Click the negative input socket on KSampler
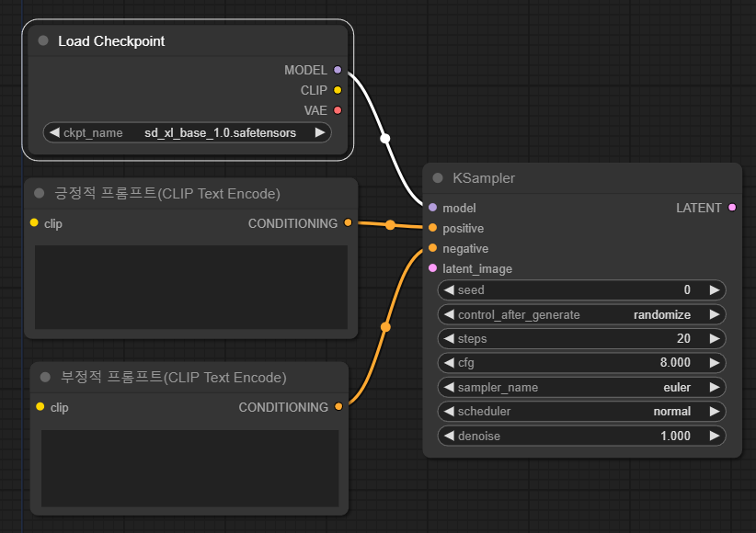Viewport: 756px width, 533px height. (432, 248)
